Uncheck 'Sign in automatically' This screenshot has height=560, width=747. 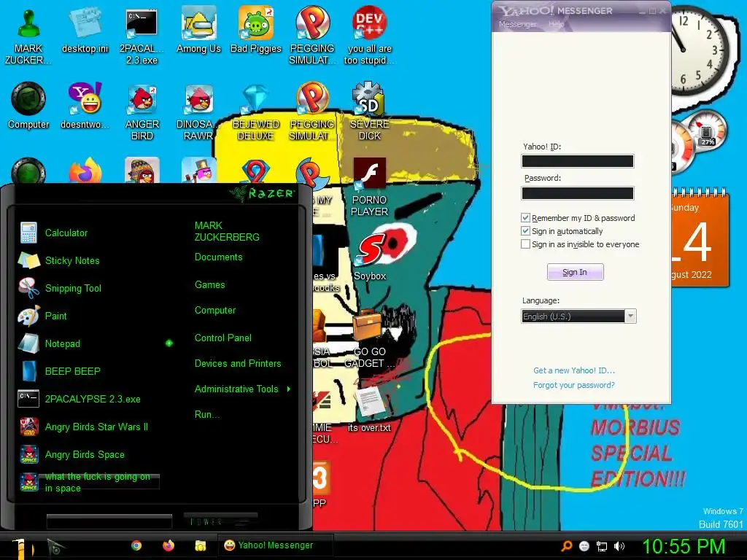click(525, 231)
